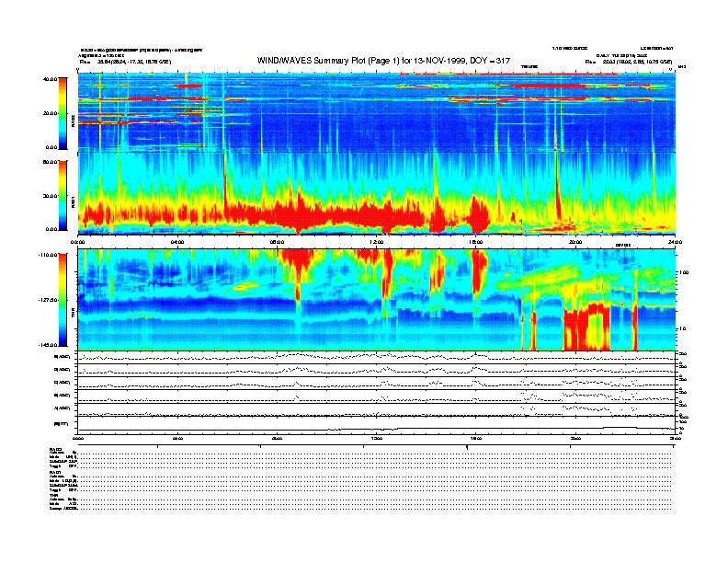
Task: Click the TNR status heading in bottom table
Action: (x=53, y=495)
